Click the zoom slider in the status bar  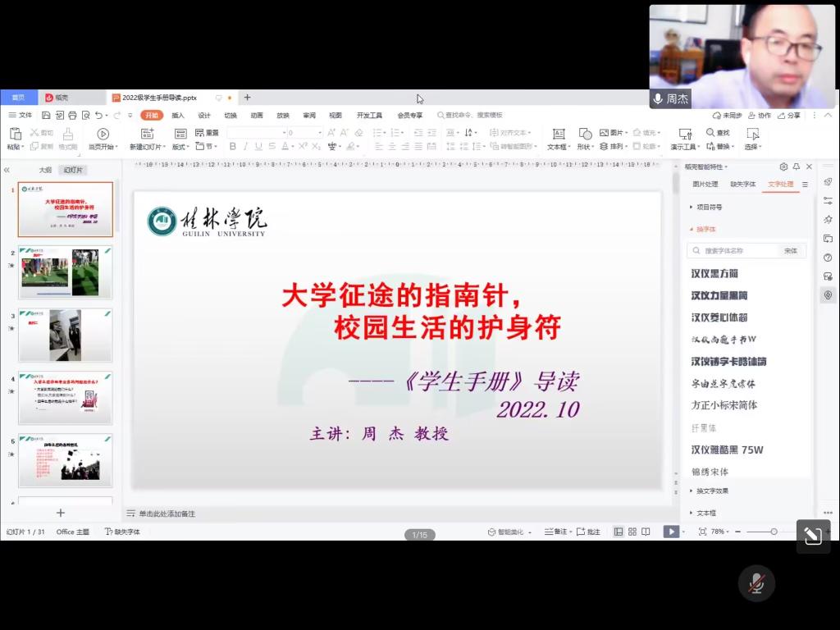coord(774,532)
